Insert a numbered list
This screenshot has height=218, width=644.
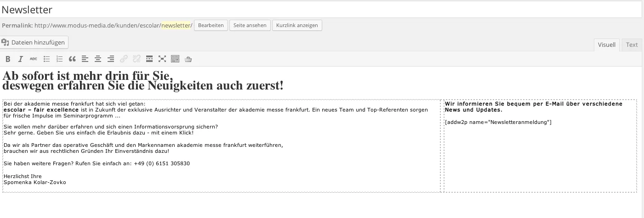point(59,59)
